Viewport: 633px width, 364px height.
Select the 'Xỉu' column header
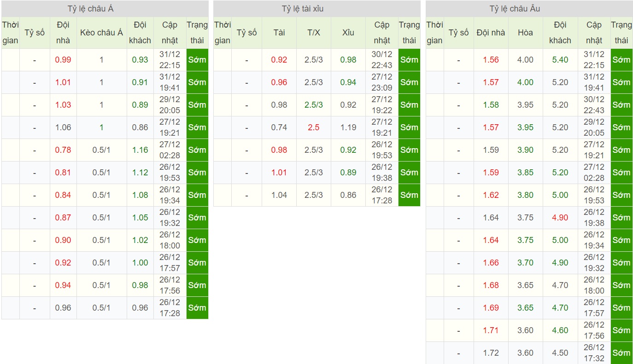pyautogui.click(x=348, y=33)
